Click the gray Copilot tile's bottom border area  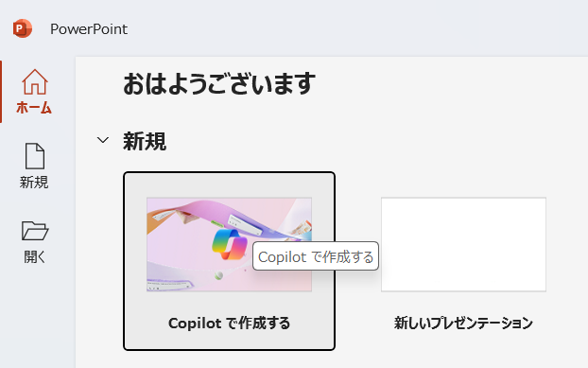pos(229,348)
